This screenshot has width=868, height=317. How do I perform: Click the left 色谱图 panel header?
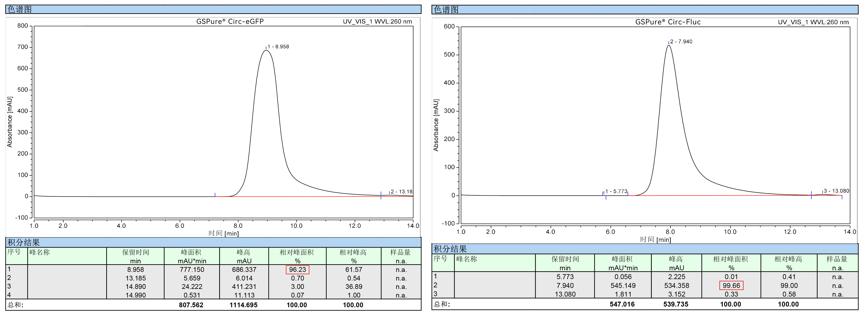coord(20,9)
